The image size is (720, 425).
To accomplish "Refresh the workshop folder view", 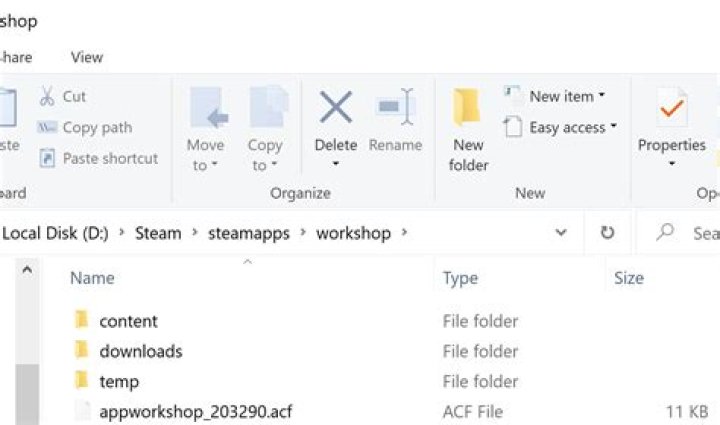I will [608, 233].
